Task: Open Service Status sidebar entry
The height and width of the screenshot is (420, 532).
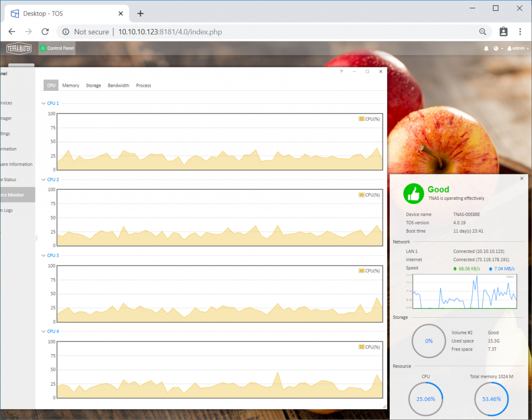Action: coord(8,180)
